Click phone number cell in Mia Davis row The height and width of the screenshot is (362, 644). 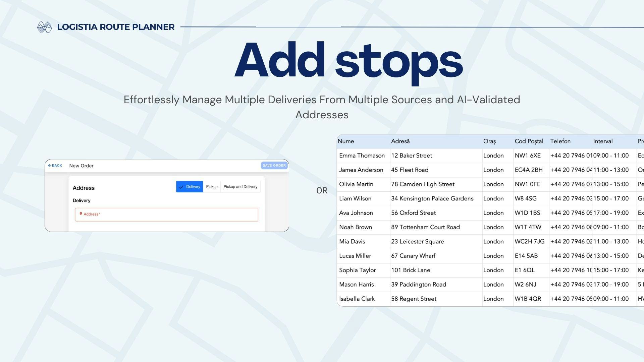coord(571,242)
